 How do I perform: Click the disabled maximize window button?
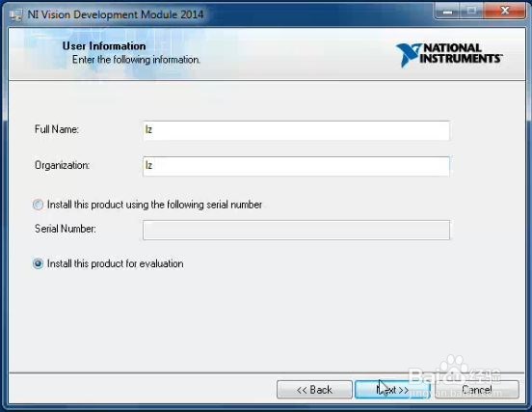(472, 12)
